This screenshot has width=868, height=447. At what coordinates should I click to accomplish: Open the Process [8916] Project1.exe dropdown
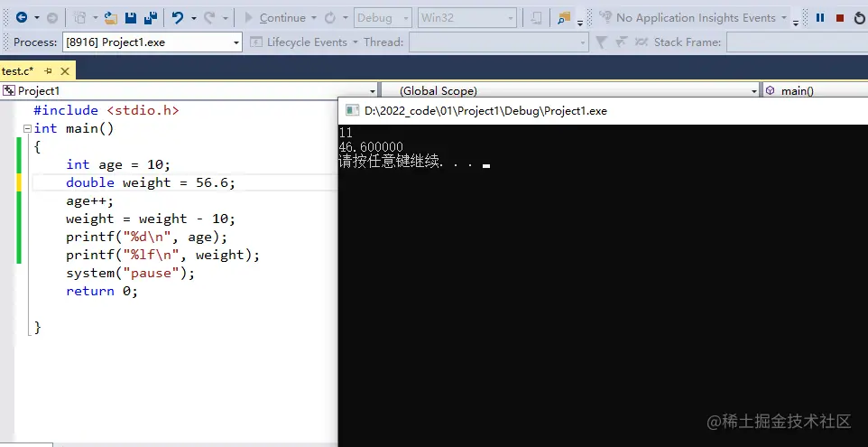[152, 42]
